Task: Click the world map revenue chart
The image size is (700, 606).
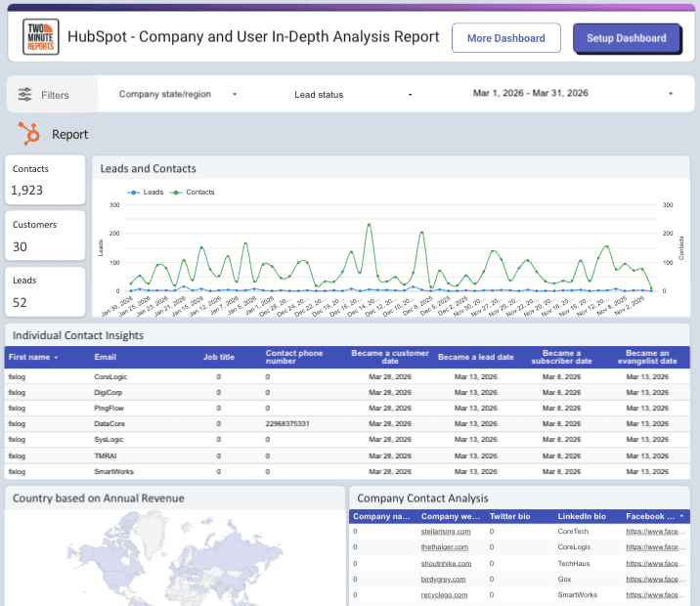Action: pyautogui.click(x=175, y=558)
